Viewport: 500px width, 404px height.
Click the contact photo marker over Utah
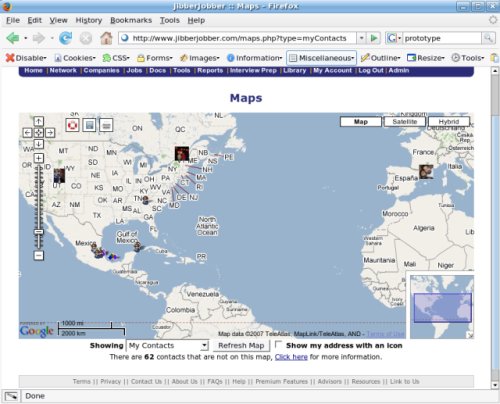59,175
